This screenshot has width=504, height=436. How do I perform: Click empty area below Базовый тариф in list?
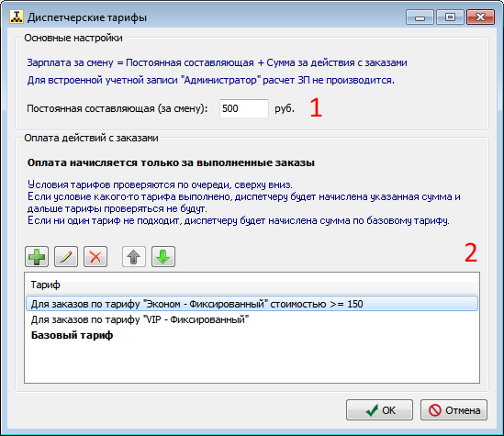pyautogui.click(x=252, y=363)
